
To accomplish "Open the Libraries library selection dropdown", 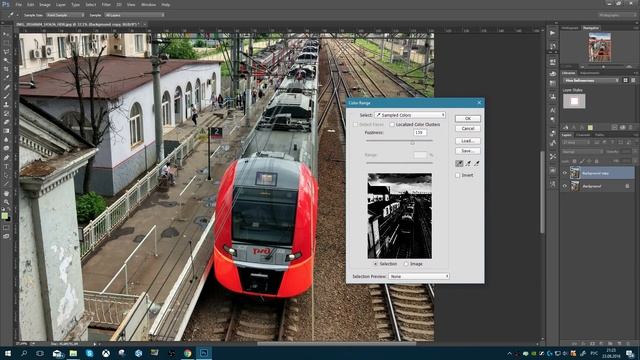I will pos(591,80).
